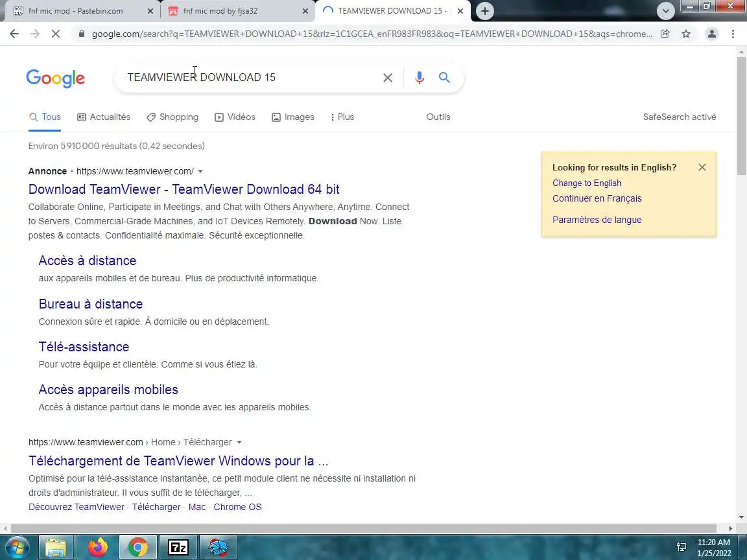Click the horizontal scrollbar thumb

tap(364, 529)
